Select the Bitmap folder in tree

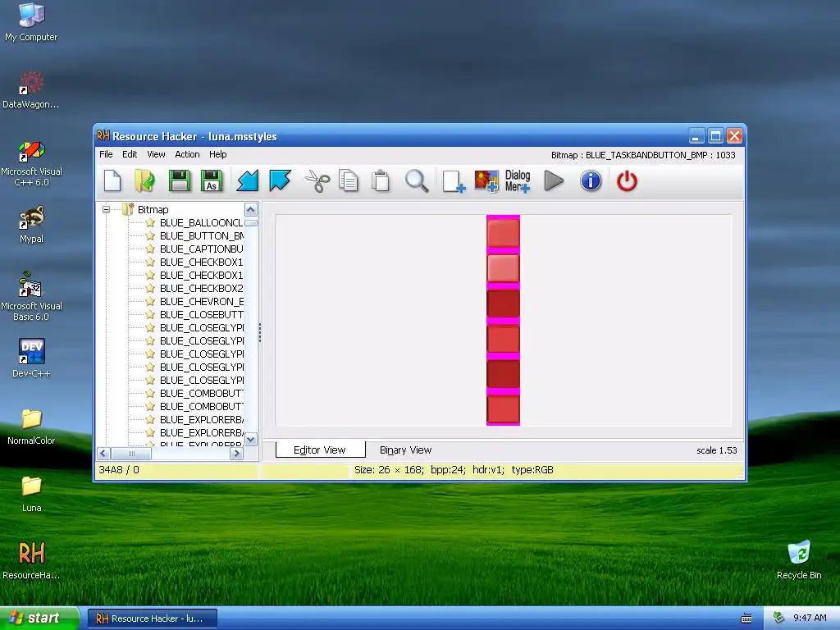point(153,209)
